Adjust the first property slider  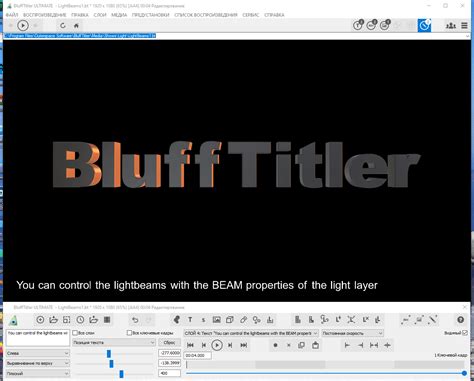point(109,353)
